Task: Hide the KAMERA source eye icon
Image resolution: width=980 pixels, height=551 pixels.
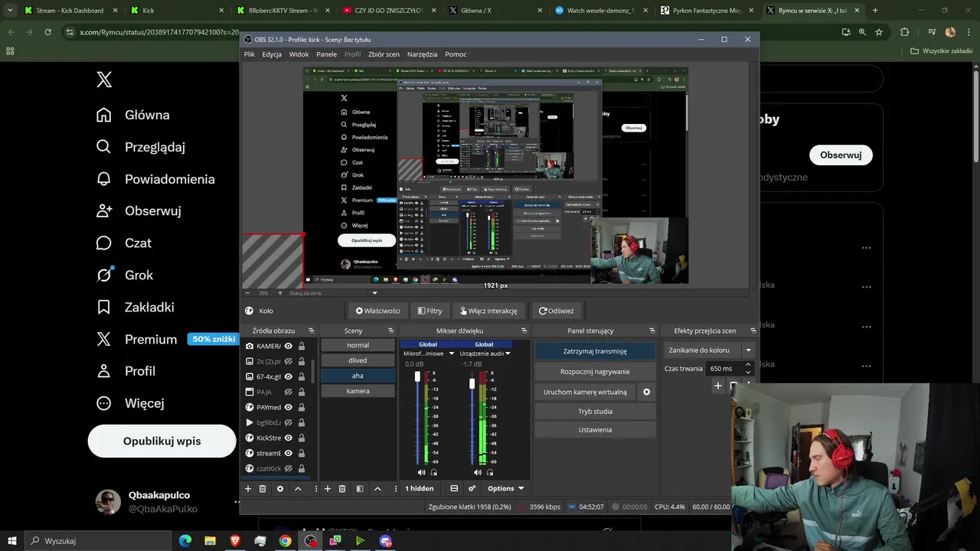Action: click(x=289, y=346)
